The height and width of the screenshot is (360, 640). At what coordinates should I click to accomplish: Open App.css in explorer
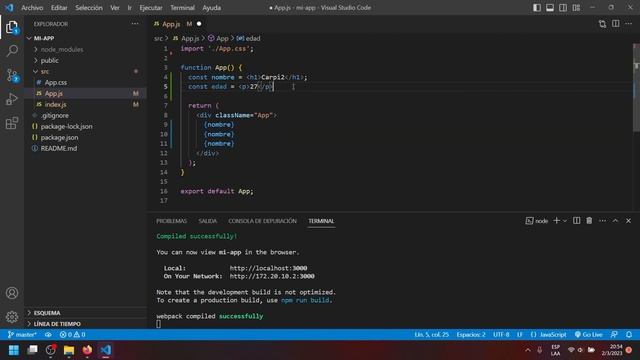tap(86, 82)
